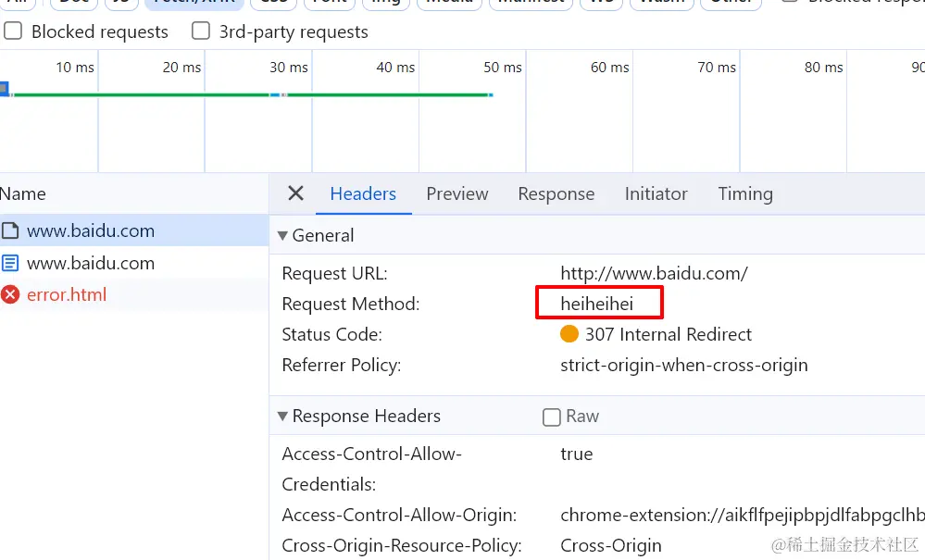The height and width of the screenshot is (560, 925).
Task: Click the 70 ms timeline marker
Action: (x=717, y=68)
